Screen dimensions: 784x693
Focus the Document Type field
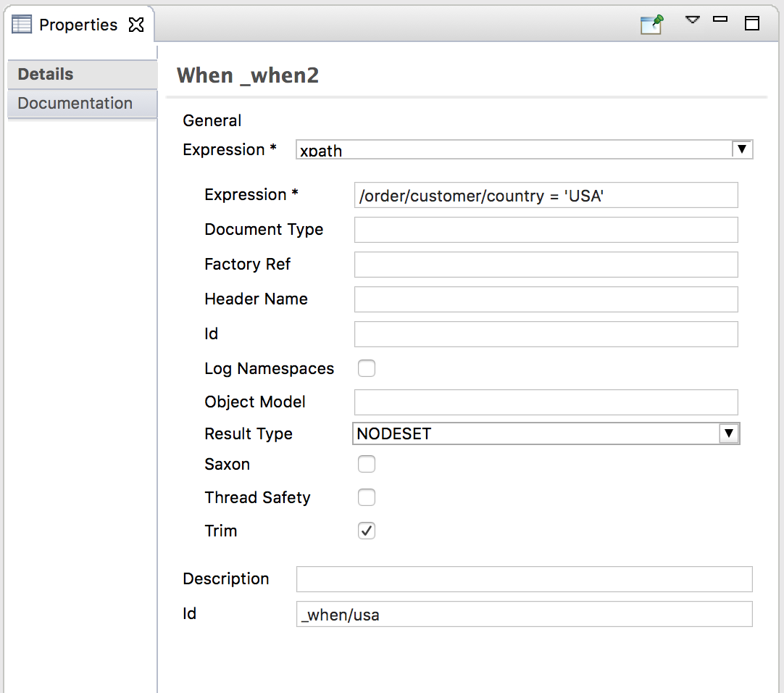tap(546, 230)
